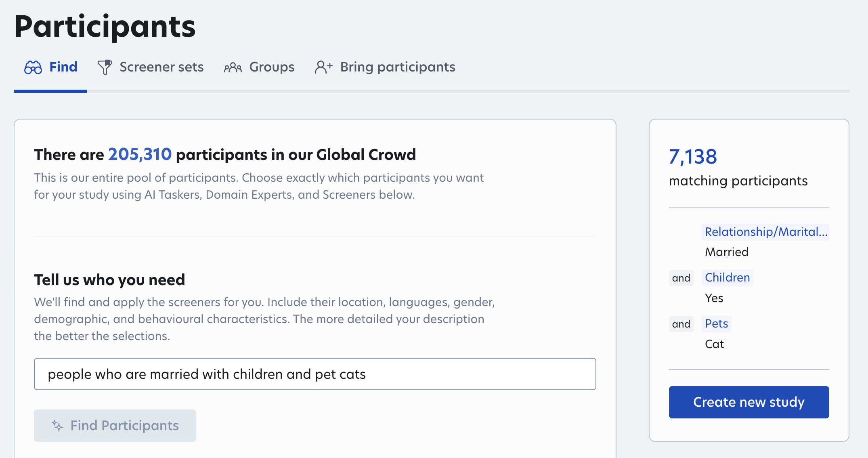Click the sparkle icon on Find Participants

[x=57, y=426]
